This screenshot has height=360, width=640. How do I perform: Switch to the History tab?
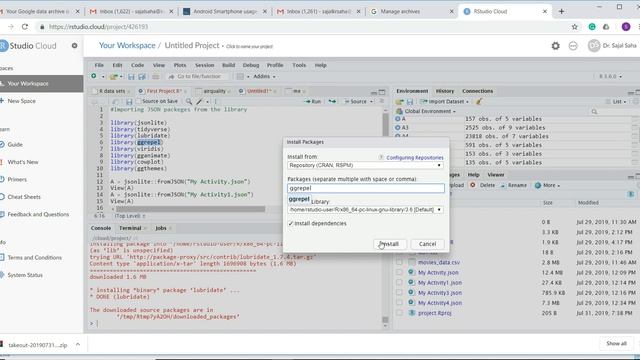445,91
